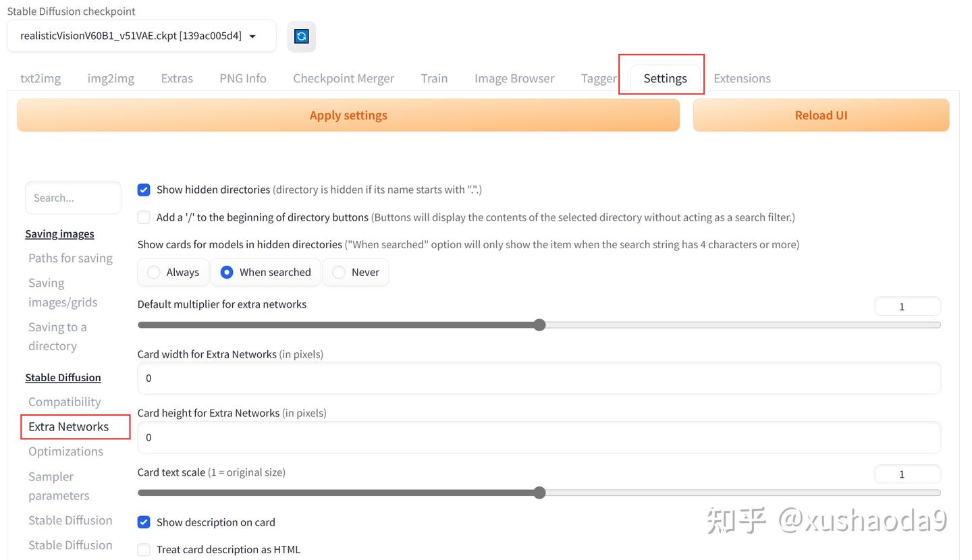Image resolution: width=972 pixels, height=560 pixels.
Task: Check Treat card description as HTML
Action: click(144, 549)
